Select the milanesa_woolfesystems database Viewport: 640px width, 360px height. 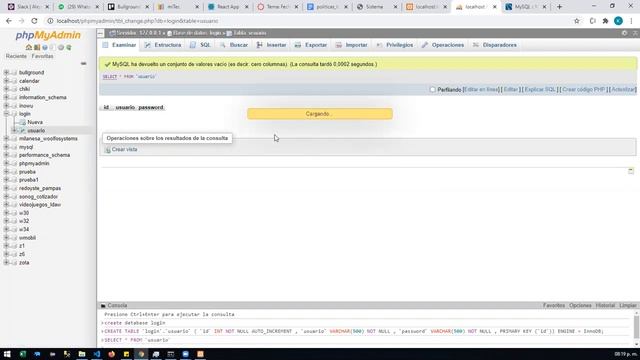coord(48,139)
